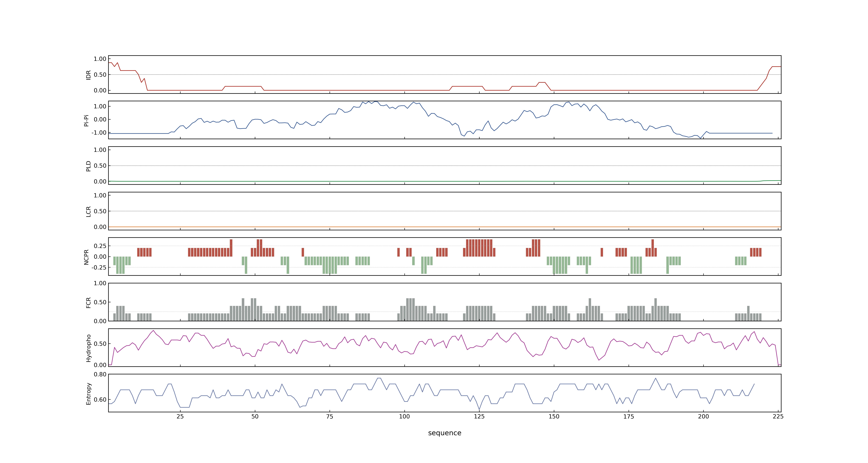
Task: Click the 0.50 tick of the PLD panel
Action: 100,166
